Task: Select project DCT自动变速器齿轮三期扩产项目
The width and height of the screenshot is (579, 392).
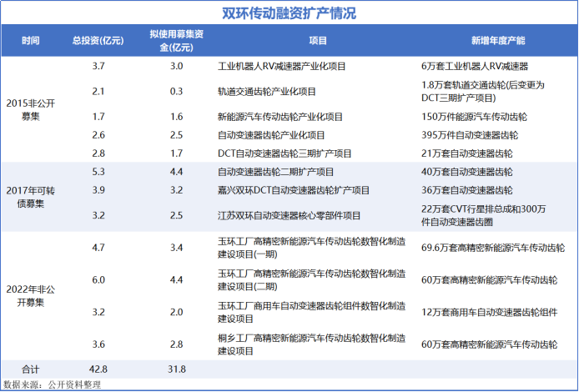Action: [284, 153]
